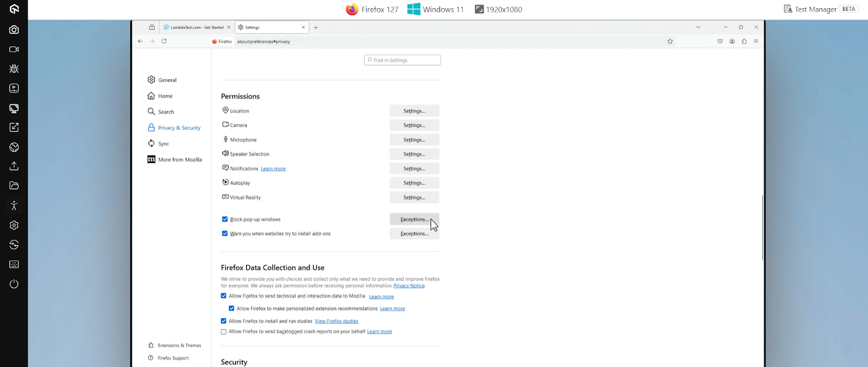The image size is (868, 367).
Task: Open Notifications Settings button
Action: click(414, 169)
